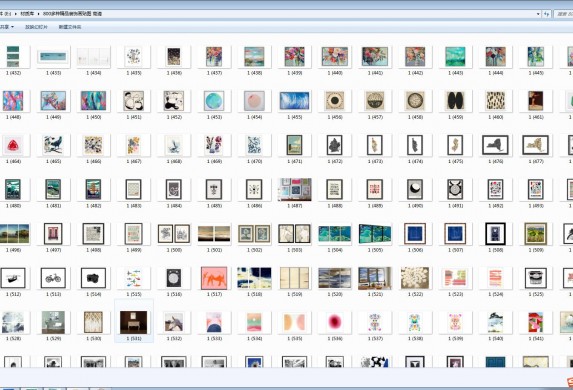Select the pink-blue abstract thumbnail 1 (448)
573x390 pixels.
(x=13, y=101)
